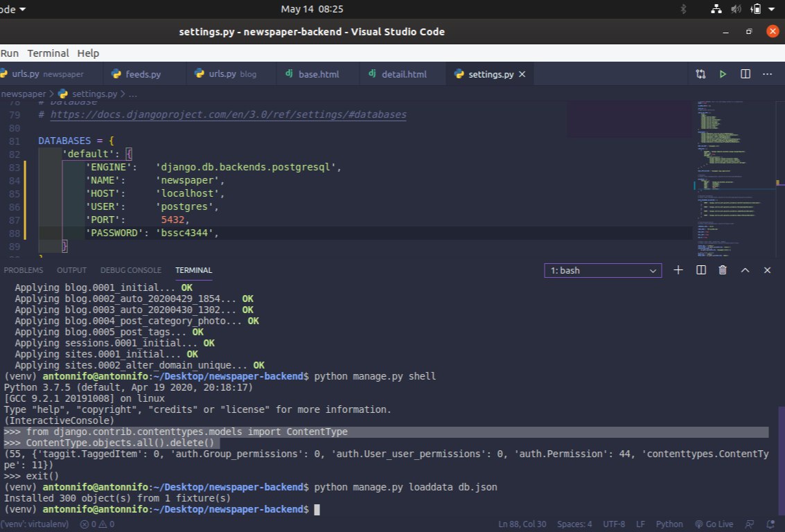
Task: Open the Run menu
Action: coord(10,53)
